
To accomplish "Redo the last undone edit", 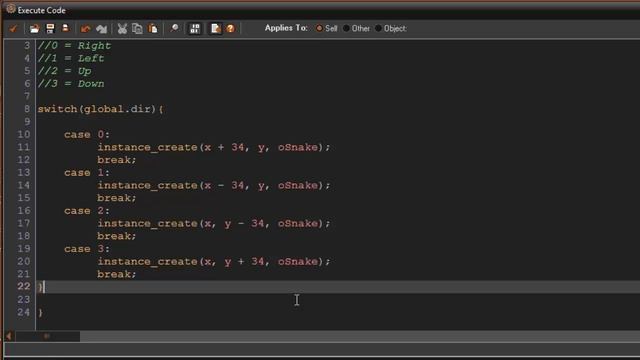I will pos(101,29).
